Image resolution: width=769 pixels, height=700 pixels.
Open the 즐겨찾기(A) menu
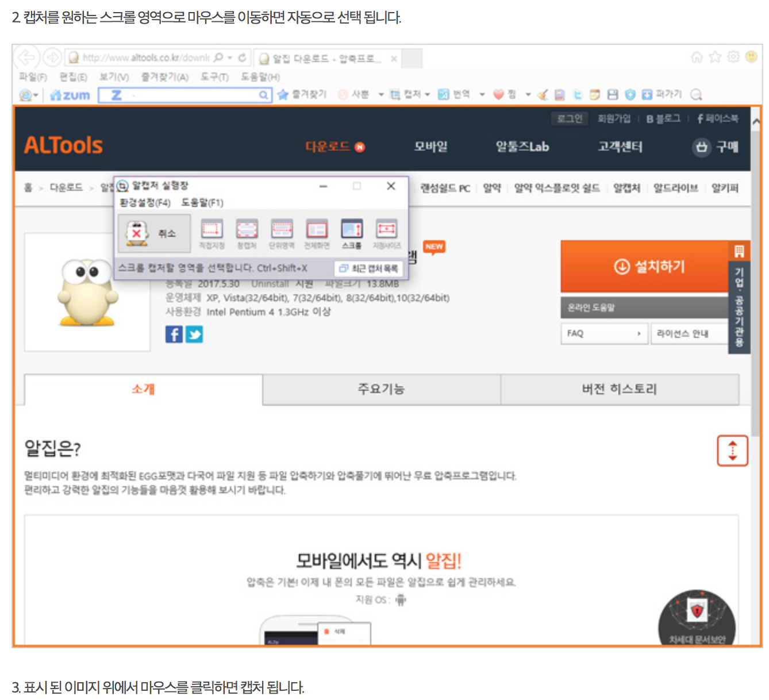[x=165, y=77]
